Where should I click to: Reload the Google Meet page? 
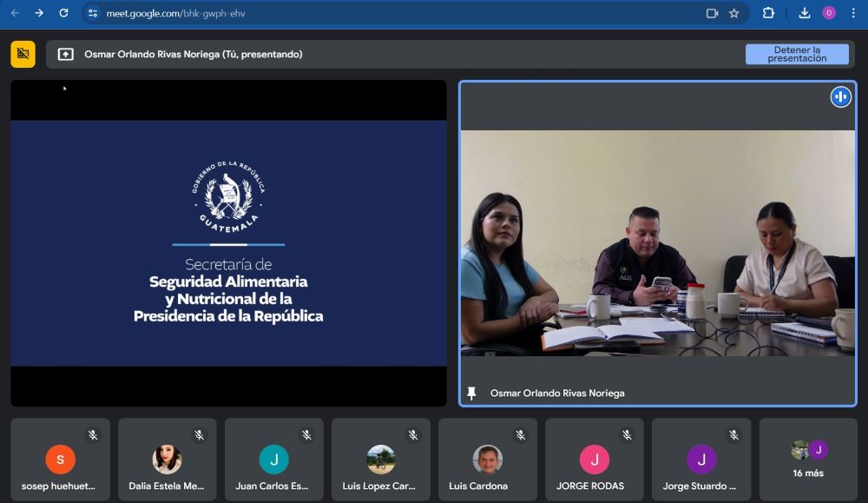(63, 13)
